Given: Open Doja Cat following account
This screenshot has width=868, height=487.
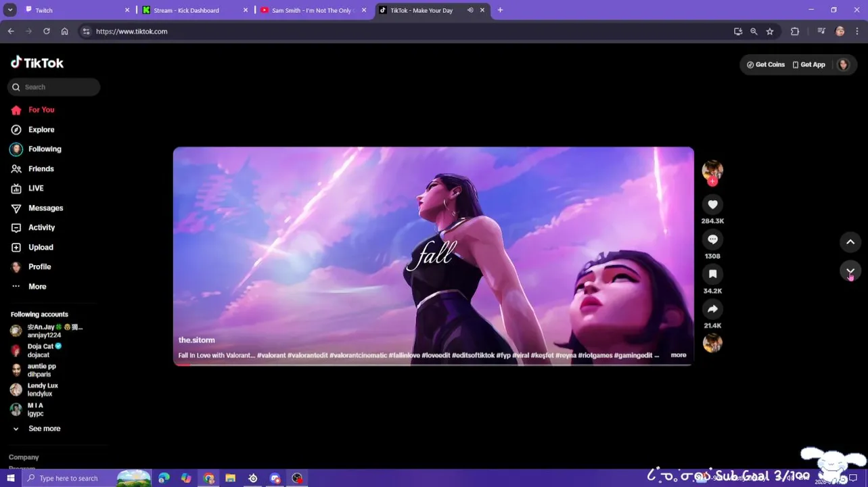Looking at the screenshot, I should 37,350.
